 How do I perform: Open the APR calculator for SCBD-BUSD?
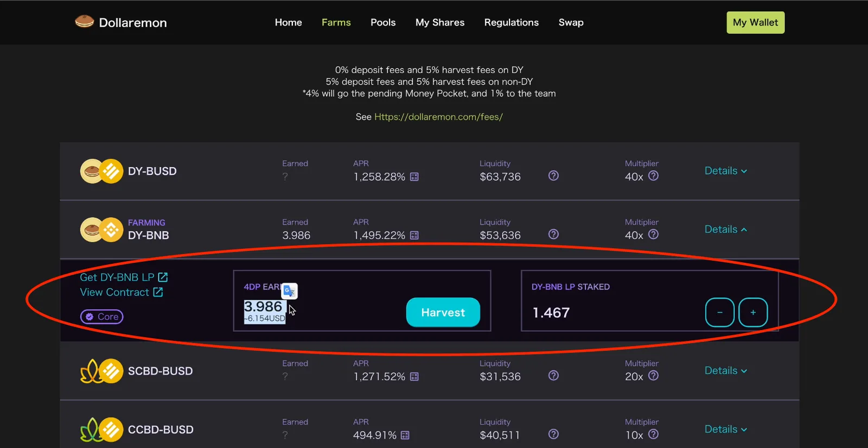(414, 376)
